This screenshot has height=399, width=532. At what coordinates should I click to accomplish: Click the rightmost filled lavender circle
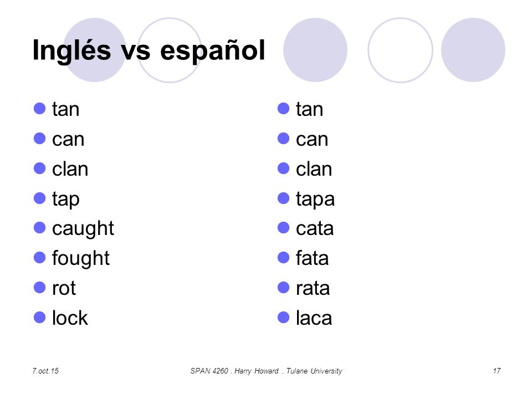click(x=473, y=50)
